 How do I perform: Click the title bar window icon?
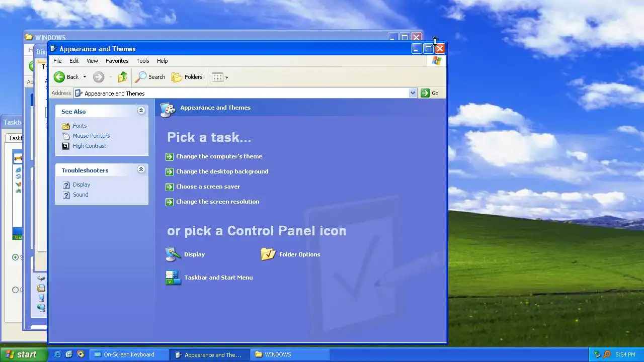point(53,49)
